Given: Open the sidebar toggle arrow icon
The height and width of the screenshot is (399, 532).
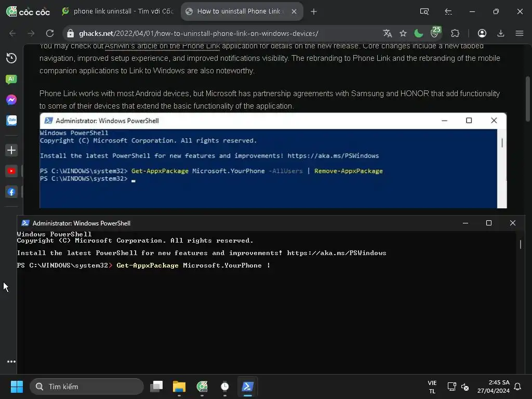Looking at the screenshot, I should (448, 11).
